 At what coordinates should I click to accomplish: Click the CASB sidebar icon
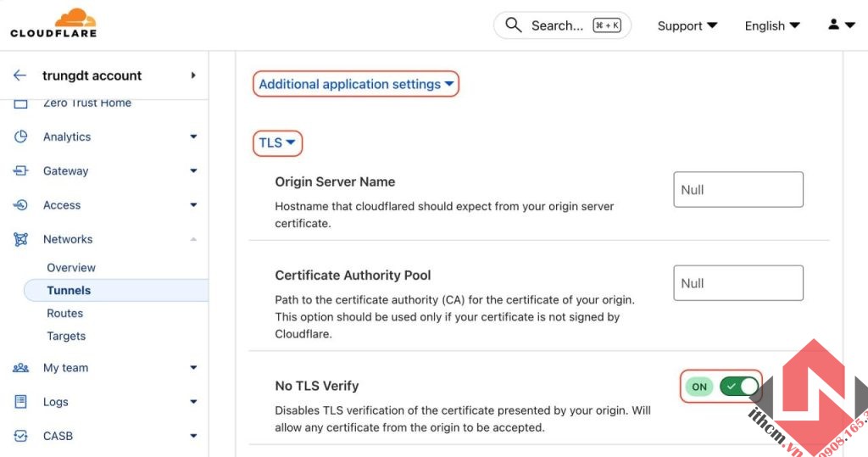(x=20, y=436)
